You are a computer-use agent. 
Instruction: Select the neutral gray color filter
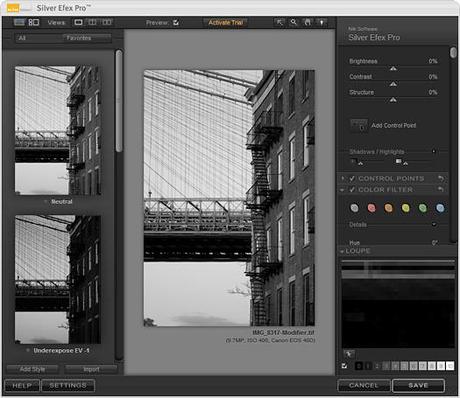[354, 208]
